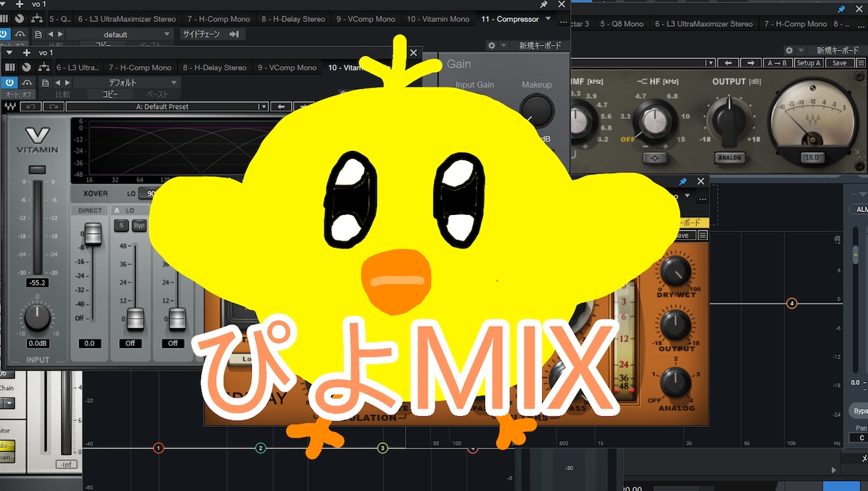Click the Vitamin DIRECT fader handle
Screen dimensions: 868x491
click(x=92, y=233)
